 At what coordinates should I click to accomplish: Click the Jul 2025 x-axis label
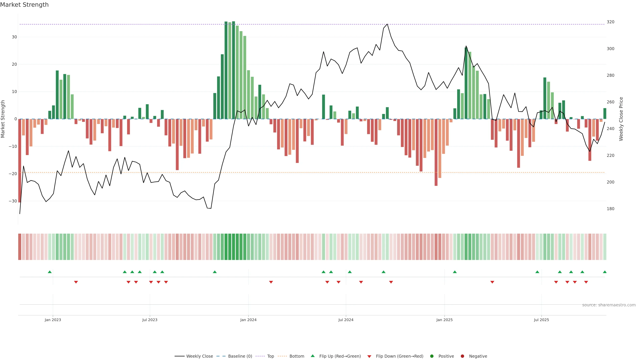click(541, 320)
